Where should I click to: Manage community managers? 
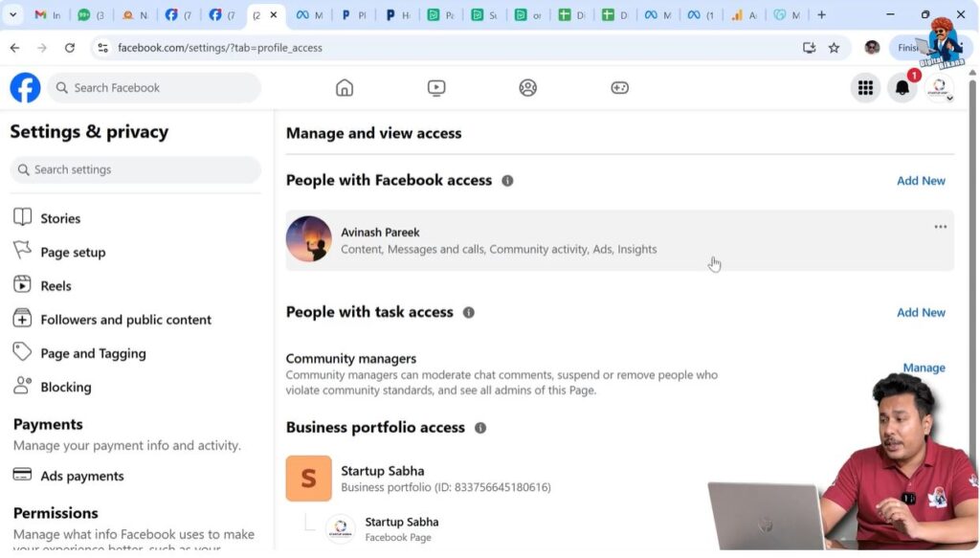923,368
